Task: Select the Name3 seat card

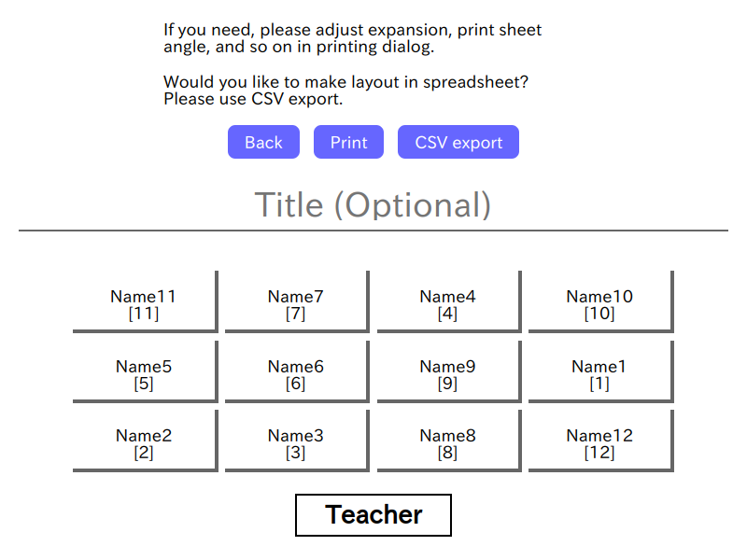Action: pyautogui.click(x=297, y=441)
